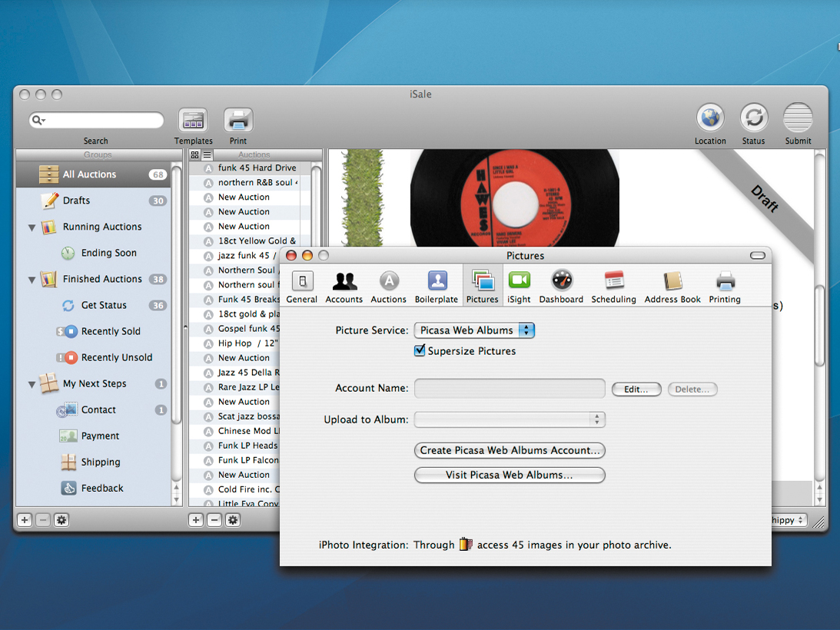Switch to Accounts preferences pane
Image resolution: width=840 pixels, height=630 pixels.
pyautogui.click(x=344, y=286)
